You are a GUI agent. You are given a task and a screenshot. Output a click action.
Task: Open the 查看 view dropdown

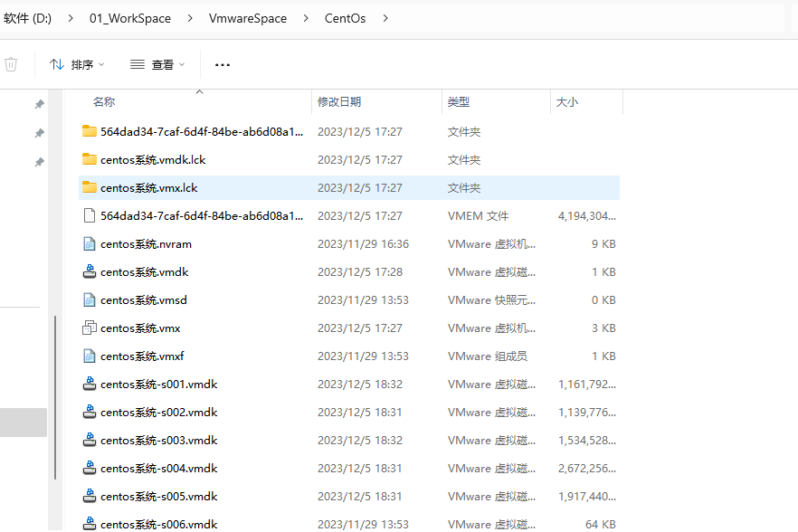point(157,64)
